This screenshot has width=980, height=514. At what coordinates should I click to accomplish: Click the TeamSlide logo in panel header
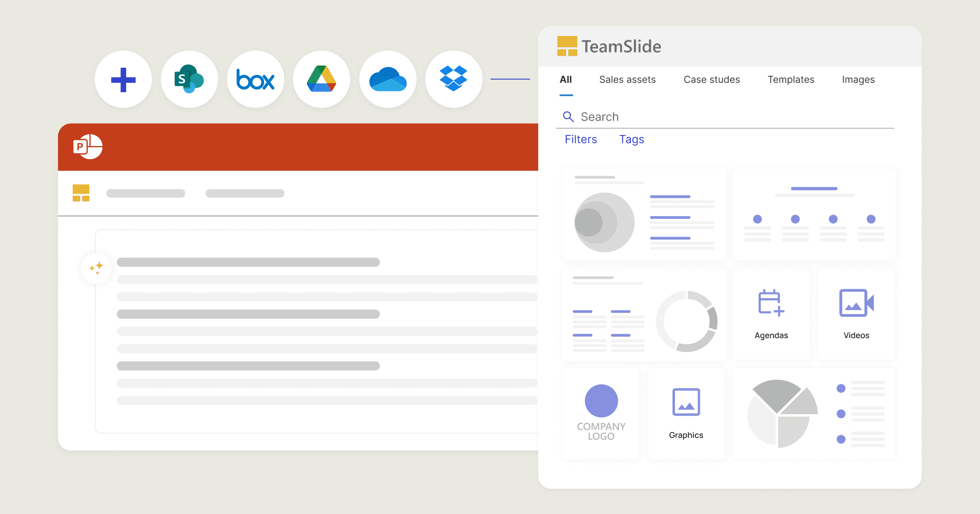pyautogui.click(x=609, y=46)
